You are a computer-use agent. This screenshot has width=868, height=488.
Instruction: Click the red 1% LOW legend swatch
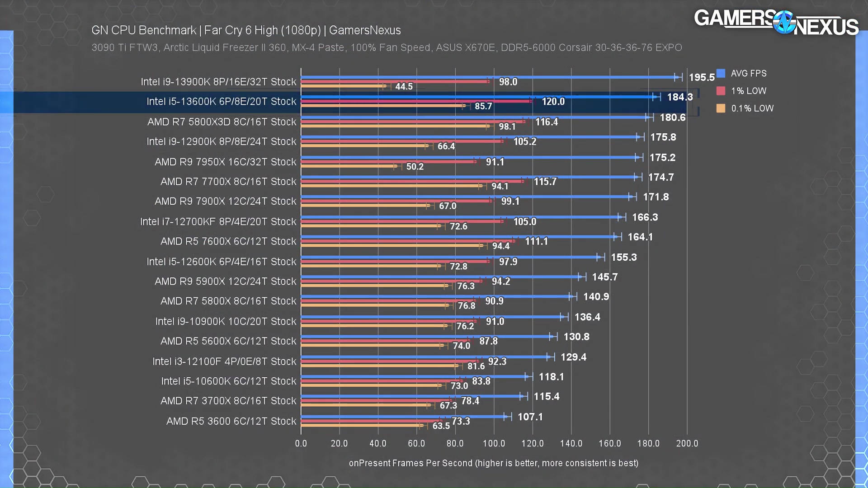tap(721, 91)
